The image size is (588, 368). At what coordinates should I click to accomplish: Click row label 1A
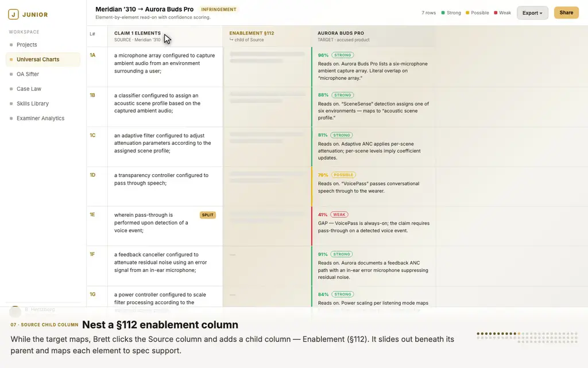92,55
